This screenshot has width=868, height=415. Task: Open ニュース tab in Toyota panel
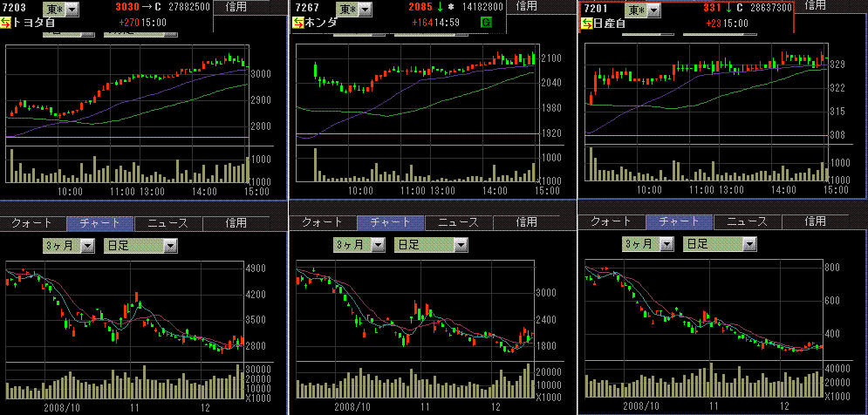(166, 223)
